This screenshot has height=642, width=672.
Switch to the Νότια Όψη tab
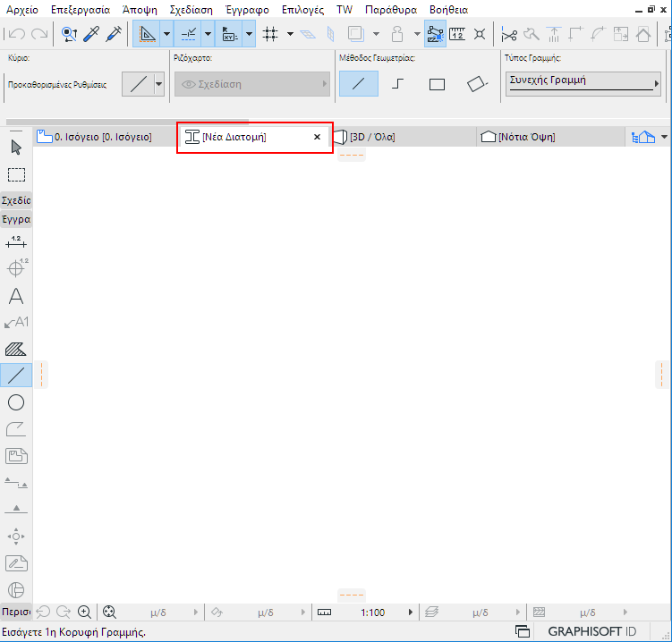pos(550,137)
